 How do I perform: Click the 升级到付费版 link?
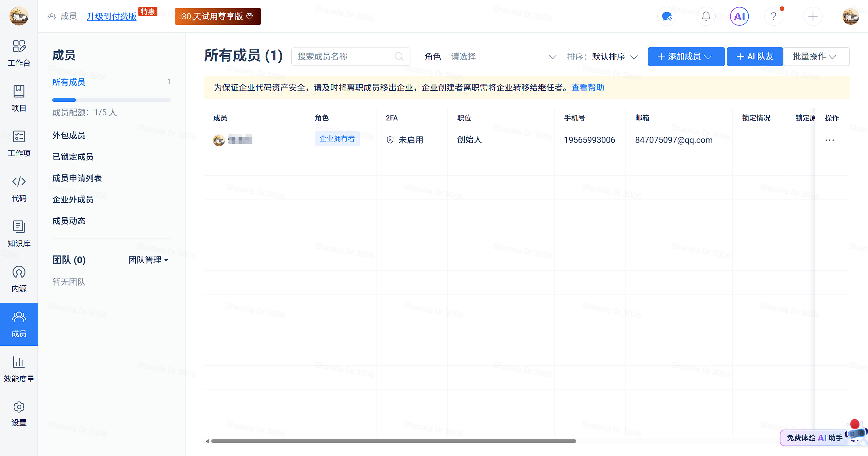(112, 16)
